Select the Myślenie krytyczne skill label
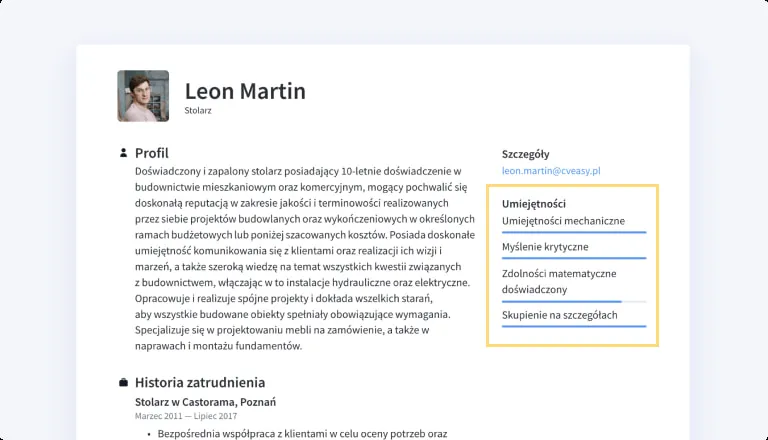Screen dimensions: 768x440 tap(545, 246)
